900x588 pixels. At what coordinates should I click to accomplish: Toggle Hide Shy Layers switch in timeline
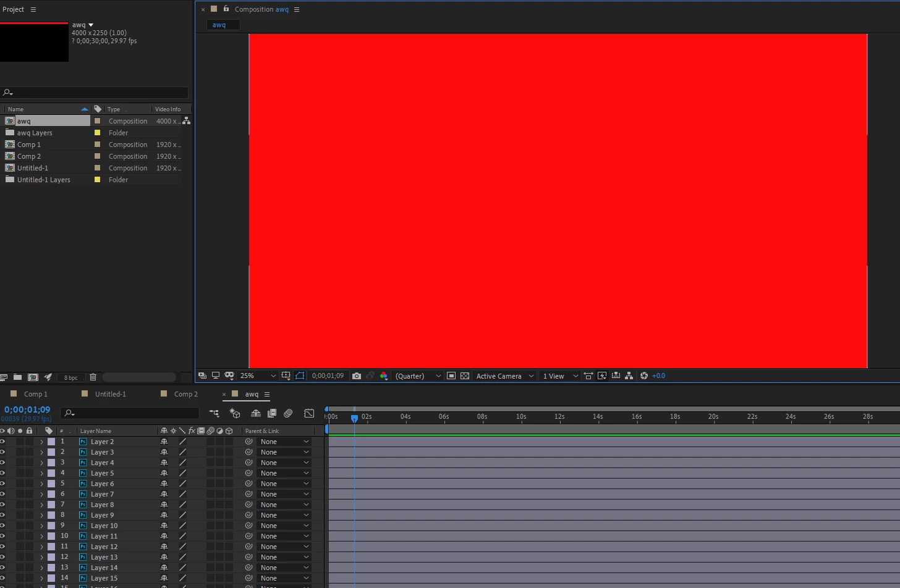click(255, 413)
